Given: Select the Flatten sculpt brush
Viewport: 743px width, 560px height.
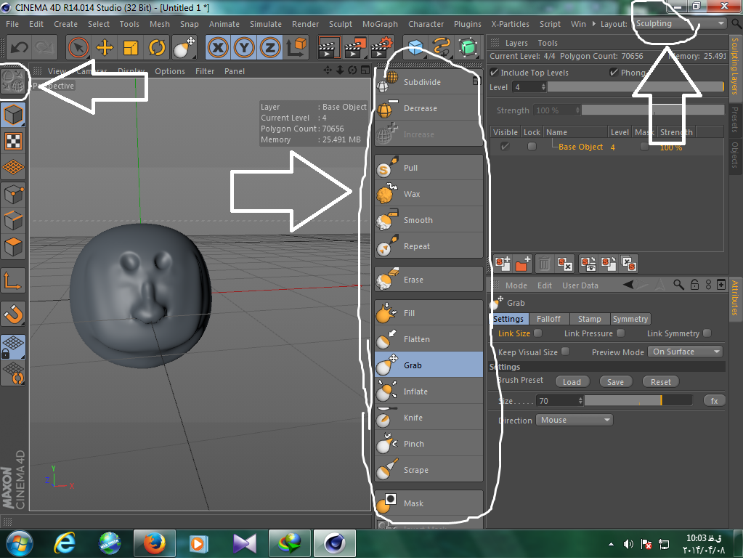Looking at the screenshot, I should click(x=429, y=338).
